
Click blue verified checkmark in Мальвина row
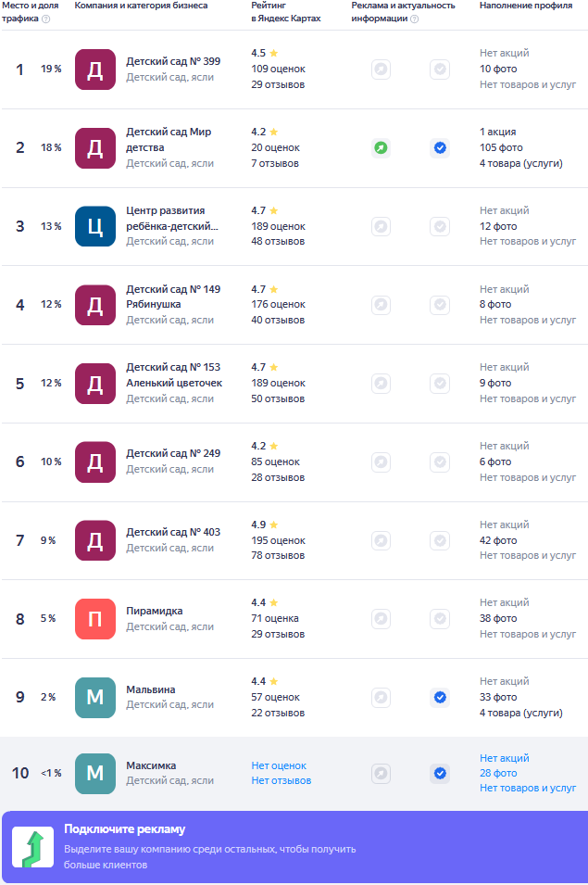(x=440, y=697)
